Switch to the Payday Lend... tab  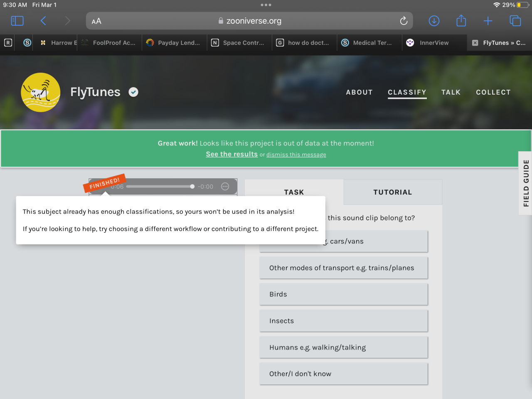tap(174, 42)
